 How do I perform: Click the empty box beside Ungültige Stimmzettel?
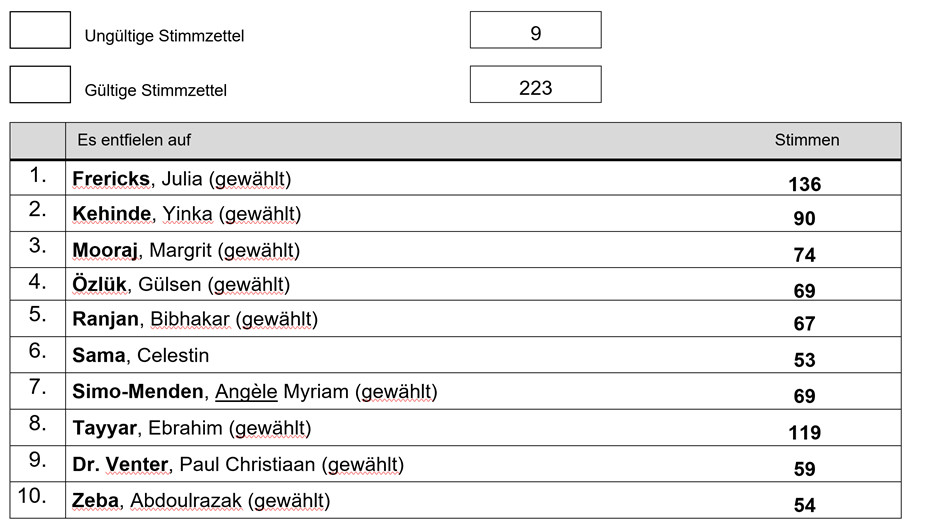[40, 30]
